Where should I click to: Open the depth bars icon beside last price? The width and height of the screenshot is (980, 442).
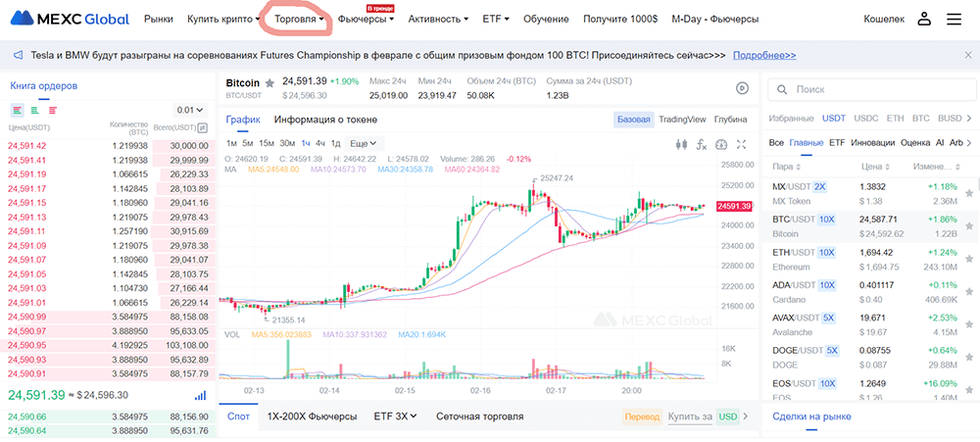pyautogui.click(x=200, y=396)
